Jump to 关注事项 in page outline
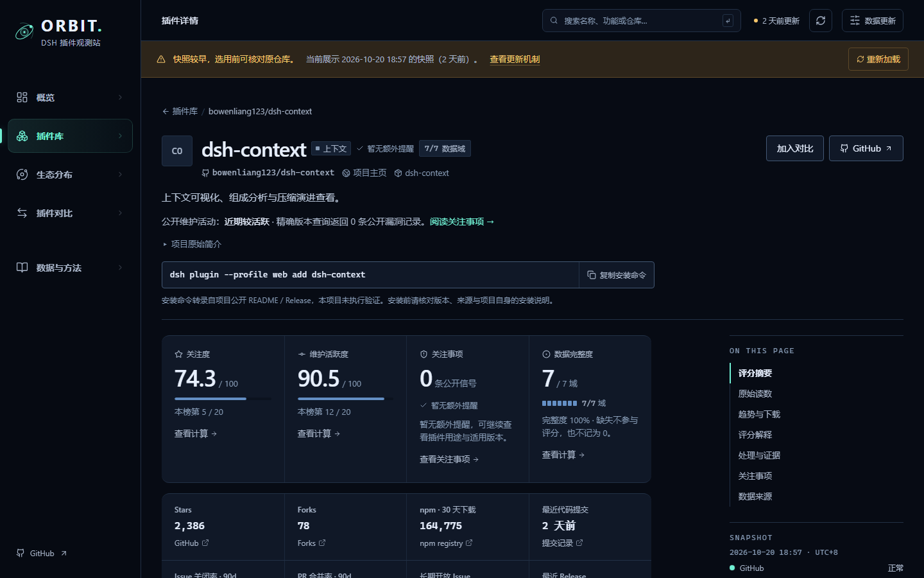Screen dimensions: 924x578 (755, 476)
